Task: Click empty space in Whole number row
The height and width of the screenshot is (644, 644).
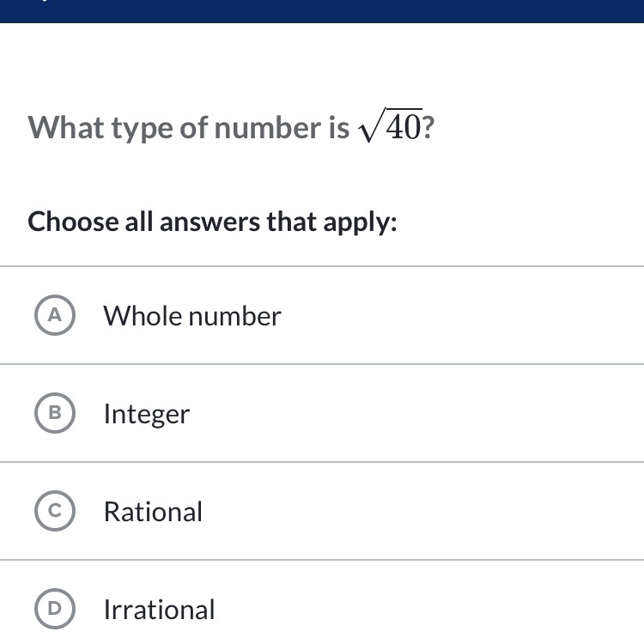Action: pos(452,315)
